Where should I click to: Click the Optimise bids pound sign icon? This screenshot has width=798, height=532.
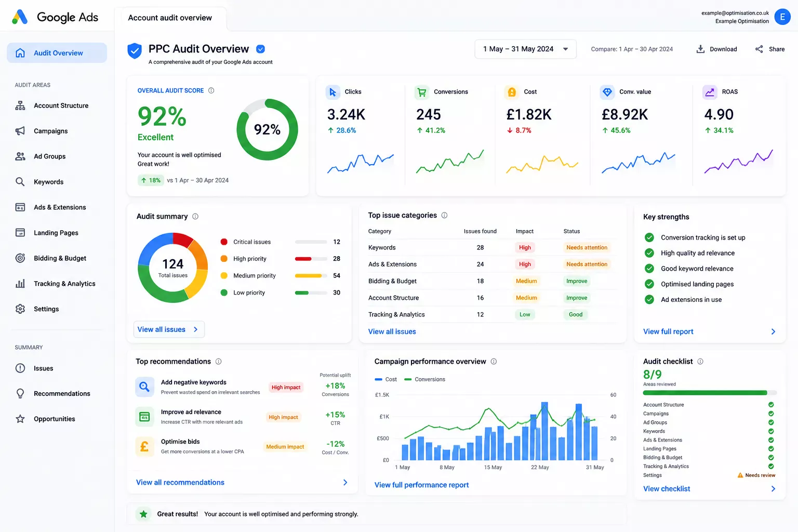click(144, 446)
